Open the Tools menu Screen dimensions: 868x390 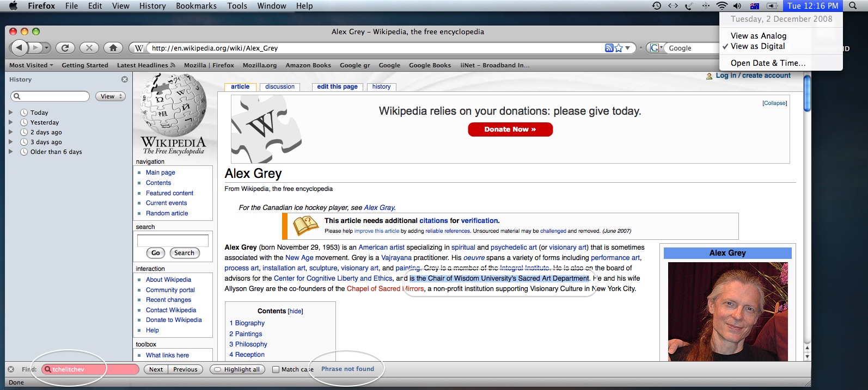point(237,6)
